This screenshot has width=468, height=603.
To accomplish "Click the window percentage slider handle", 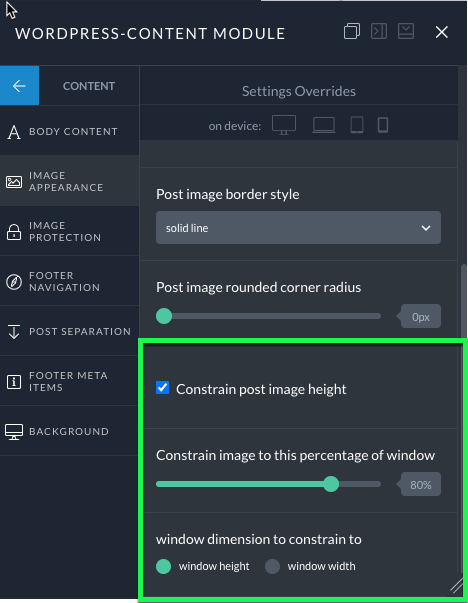I will (x=331, y=484).
